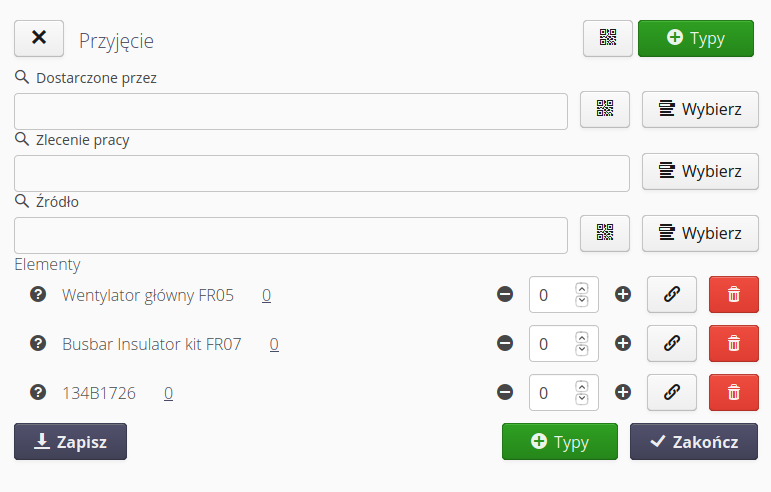This screenshot has width=771, height=492.
Task: Click spinner down arrow on 134B1726 quantity
Action: tap(582, 399)
